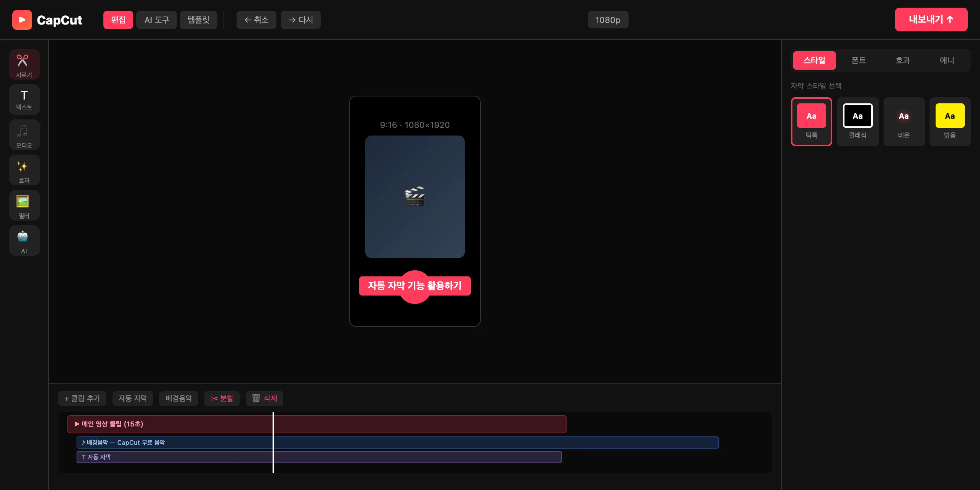Switch to the 폰트 panel tab

[859, 60]
